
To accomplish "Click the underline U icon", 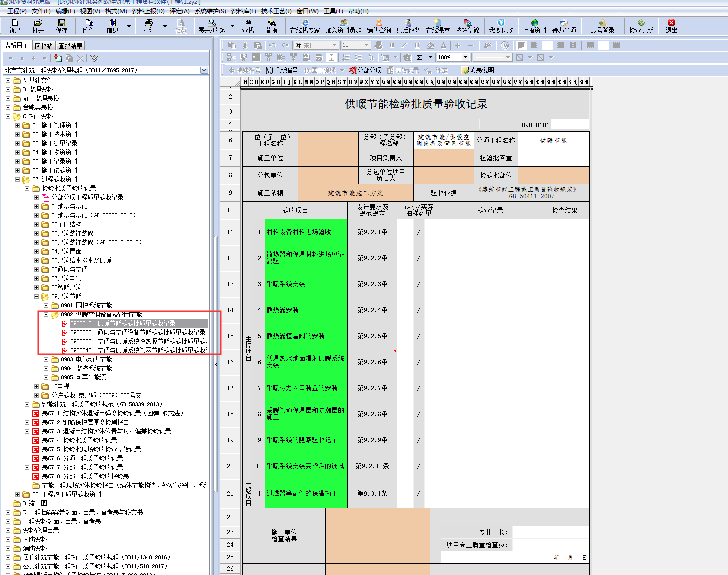I will click(x=417, y=45).
